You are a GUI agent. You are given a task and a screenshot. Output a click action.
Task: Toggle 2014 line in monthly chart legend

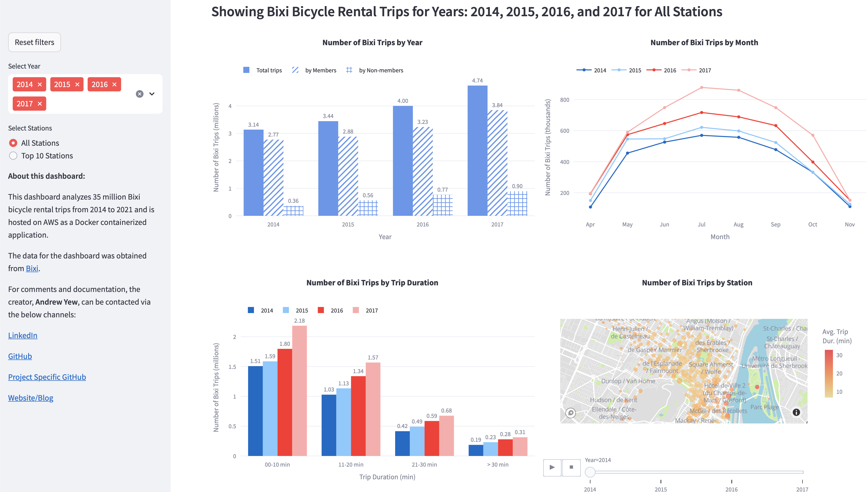pyautogui.click(x=591, y=70)
